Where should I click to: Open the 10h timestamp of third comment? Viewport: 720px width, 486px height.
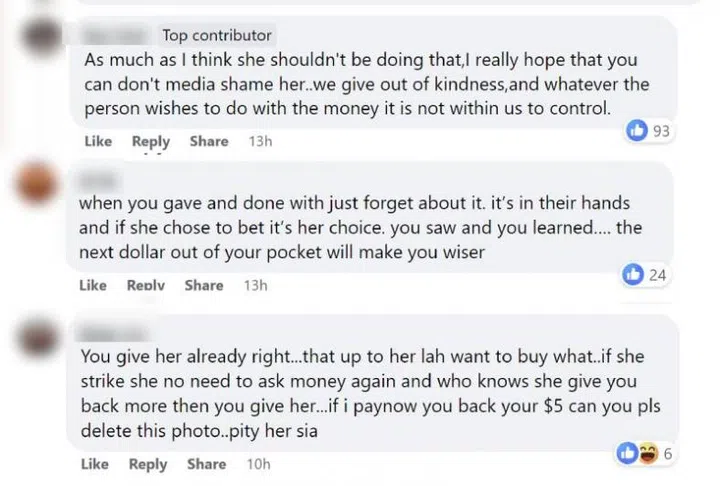[258, 464]
